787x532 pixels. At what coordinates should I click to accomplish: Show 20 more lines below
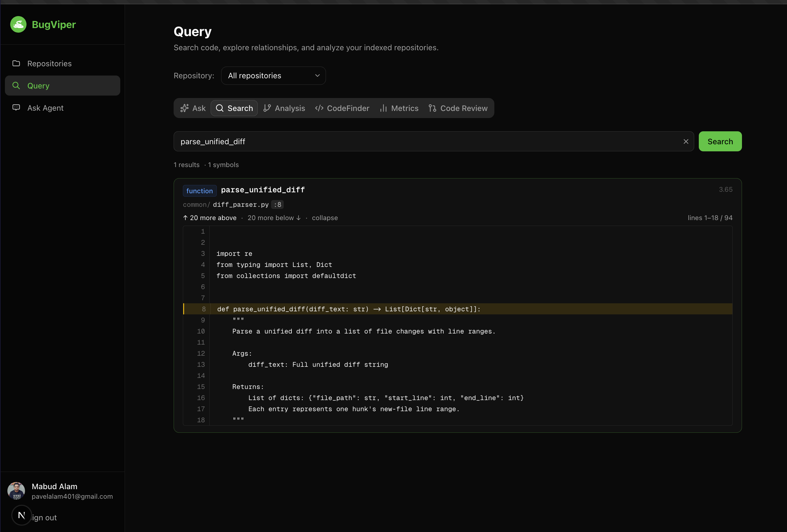pos(274,218)
